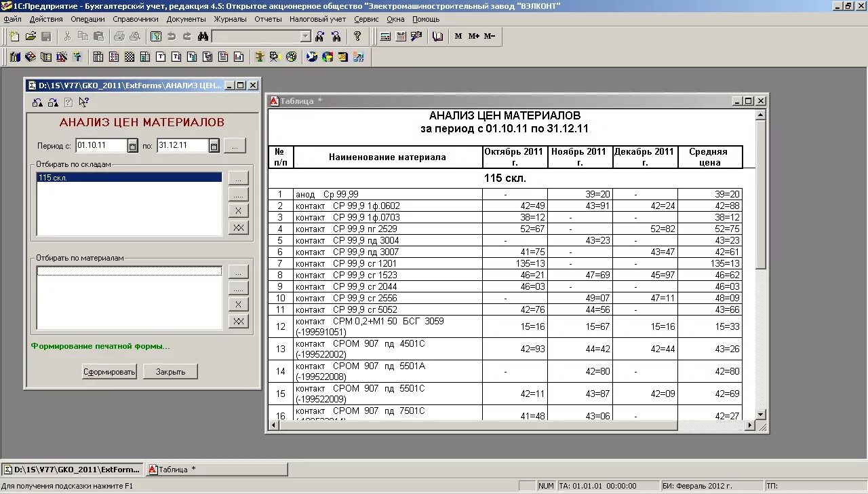868x494 pixels.
Task: Click the Print icon in the main toolbar
Action: pos(119,36)
